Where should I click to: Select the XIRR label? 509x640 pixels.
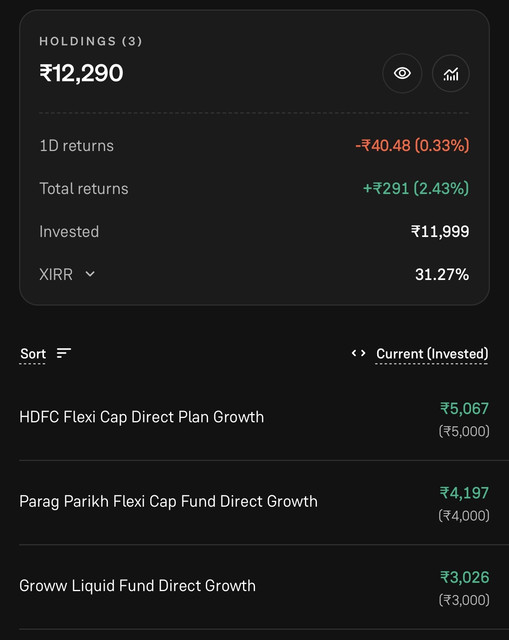[56, 274]
